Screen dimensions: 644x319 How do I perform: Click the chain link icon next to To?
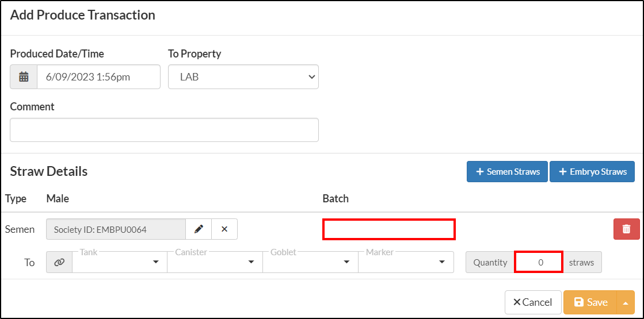coord(59,262)
